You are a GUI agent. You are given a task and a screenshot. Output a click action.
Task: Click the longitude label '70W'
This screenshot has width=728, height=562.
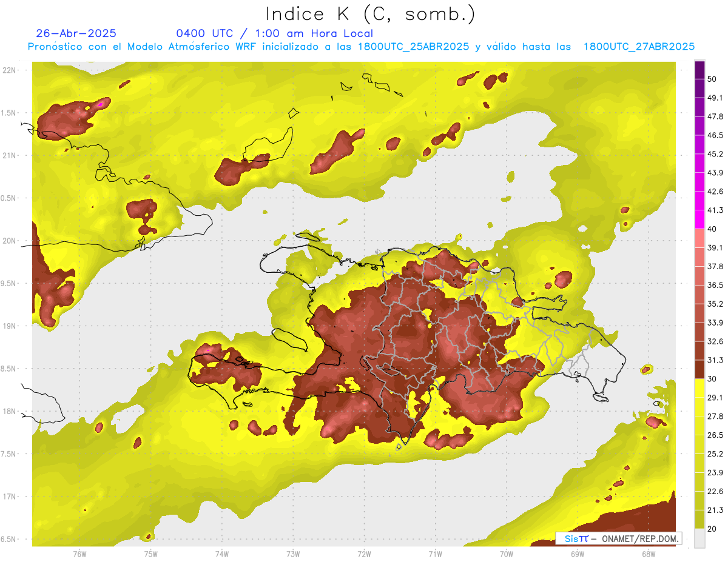pyautogui.click(x=507, y=554)
